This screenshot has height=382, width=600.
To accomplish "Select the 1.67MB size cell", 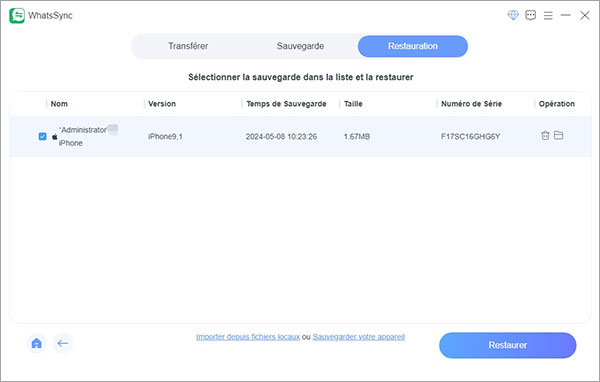I will 357,137.
